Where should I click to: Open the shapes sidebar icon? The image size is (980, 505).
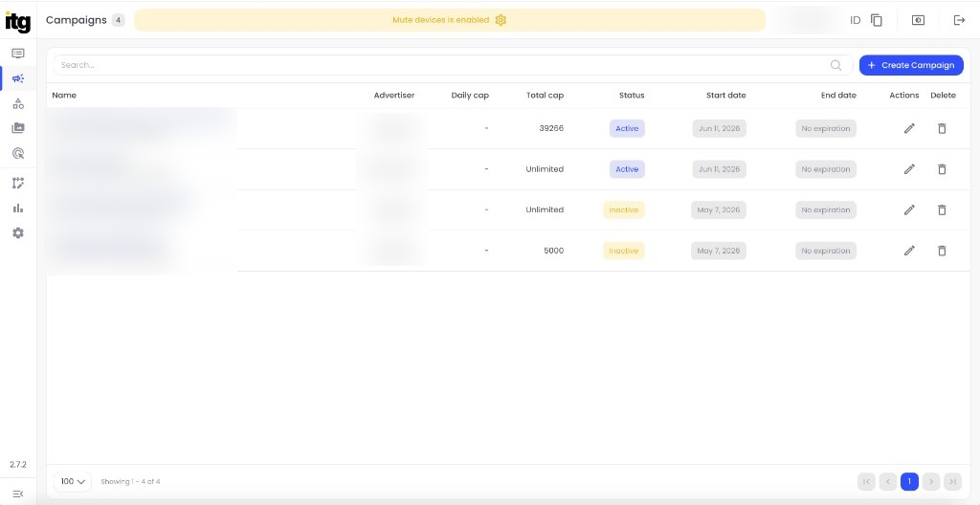point(18,103)
